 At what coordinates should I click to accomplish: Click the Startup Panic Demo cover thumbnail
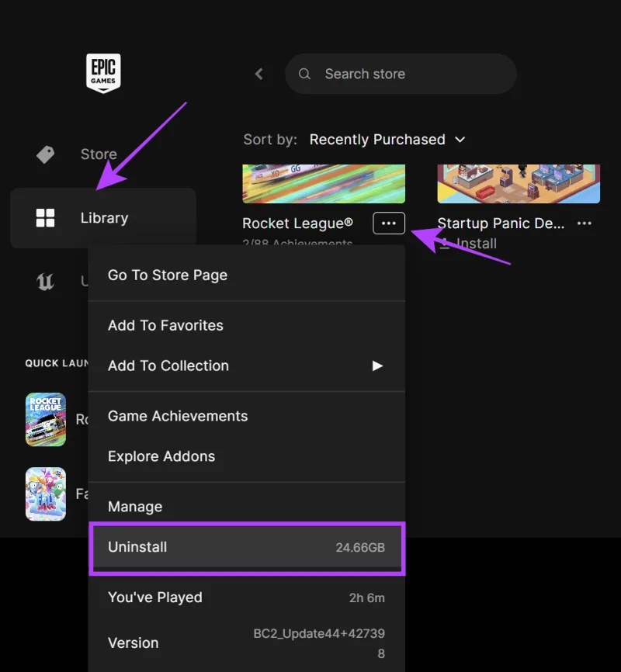point(519,184)
